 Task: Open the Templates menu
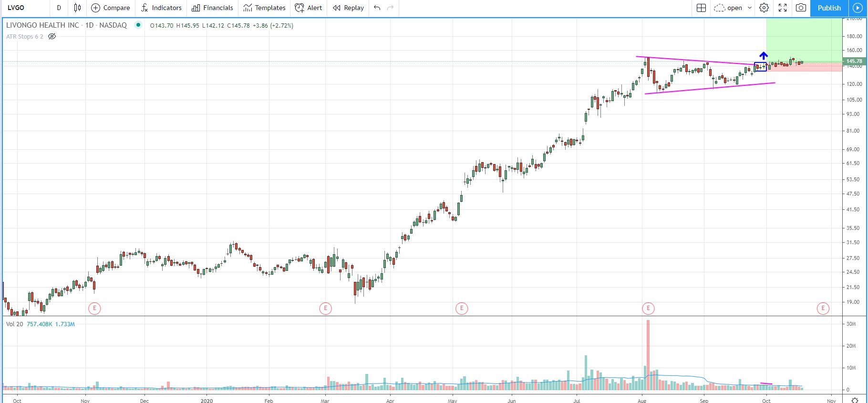[264, 8]
